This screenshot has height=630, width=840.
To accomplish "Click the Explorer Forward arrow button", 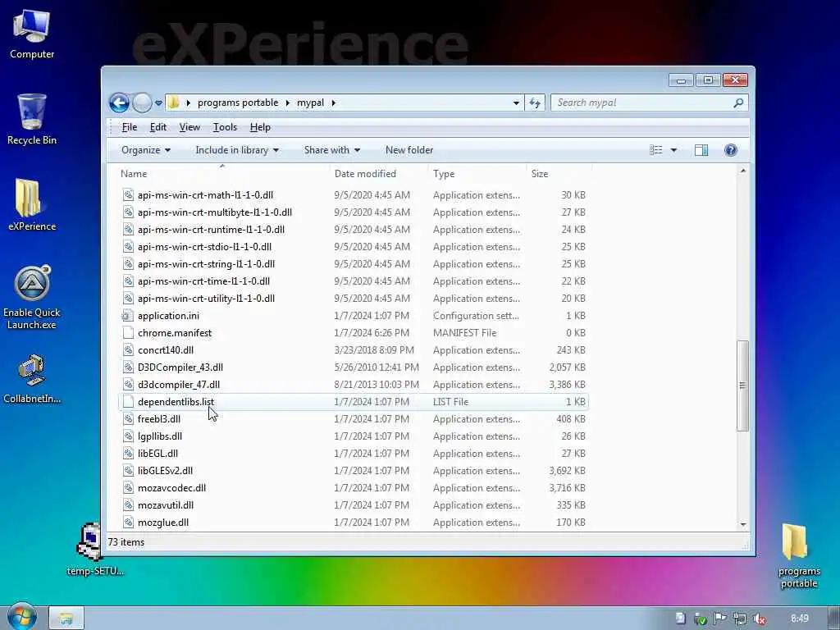I will (x=142, y=103).
